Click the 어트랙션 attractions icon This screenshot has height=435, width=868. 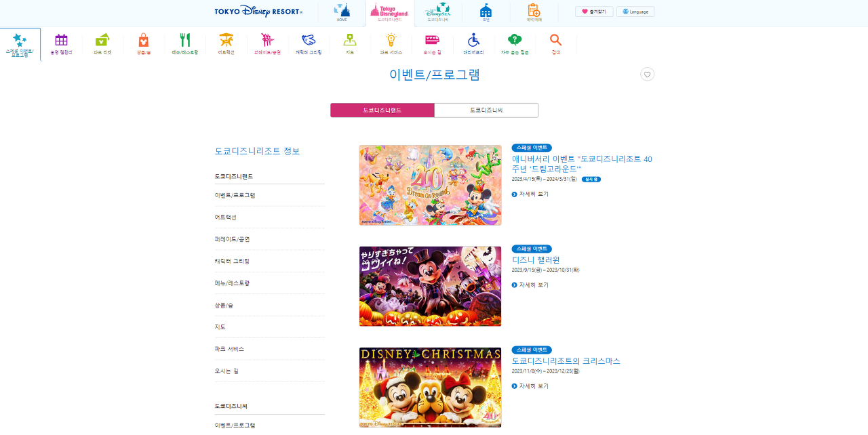point(226,42)
